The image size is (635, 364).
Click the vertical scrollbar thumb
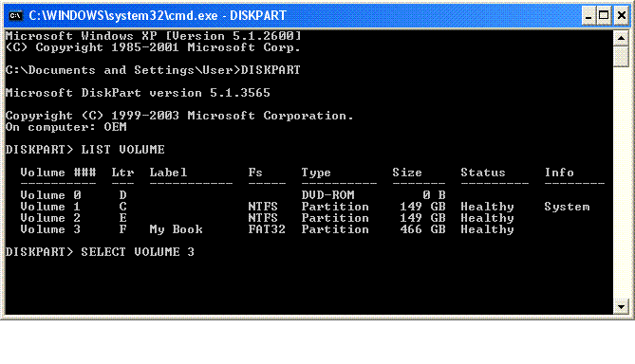[621, 56]
